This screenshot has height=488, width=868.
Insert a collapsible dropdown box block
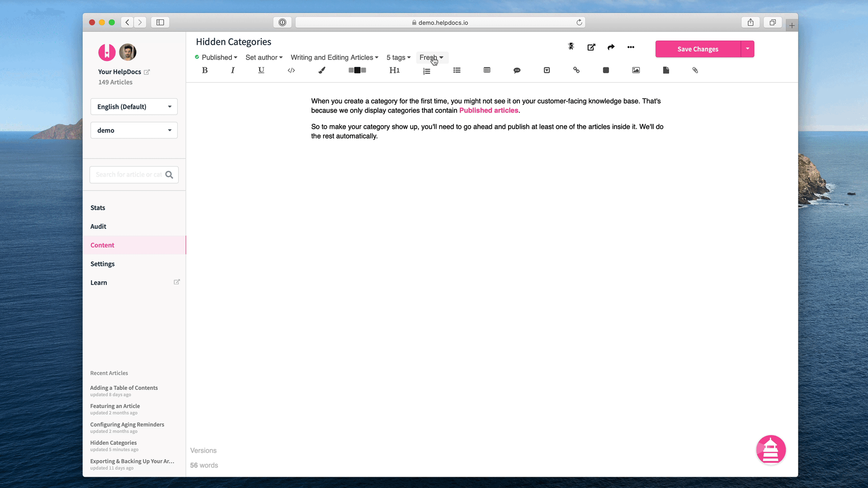click(x=547, y=70)
